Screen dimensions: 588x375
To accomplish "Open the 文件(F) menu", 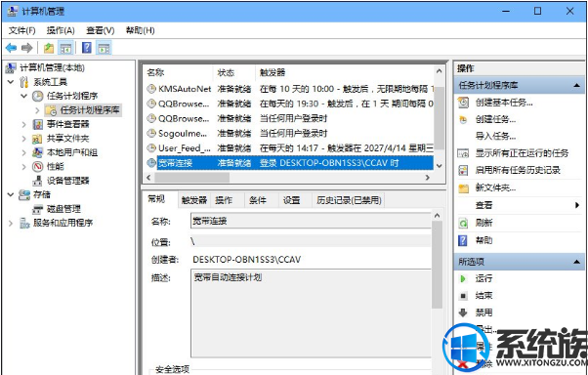I will (21, 30).
